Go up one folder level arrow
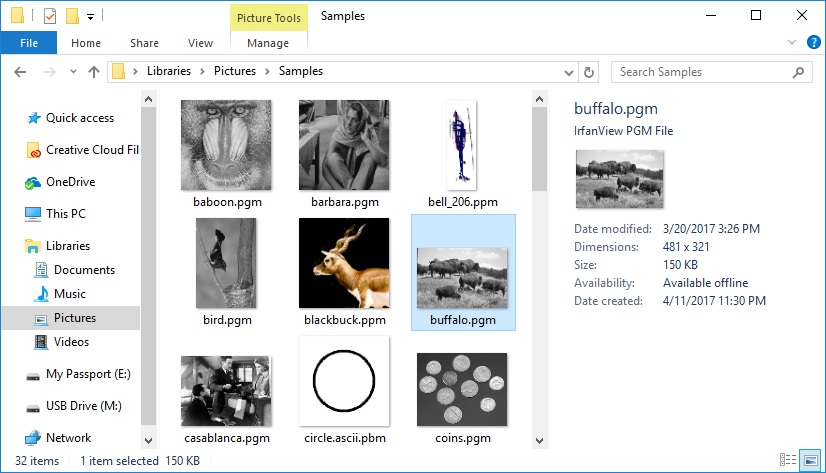826x473 pixels. [94, 72]
